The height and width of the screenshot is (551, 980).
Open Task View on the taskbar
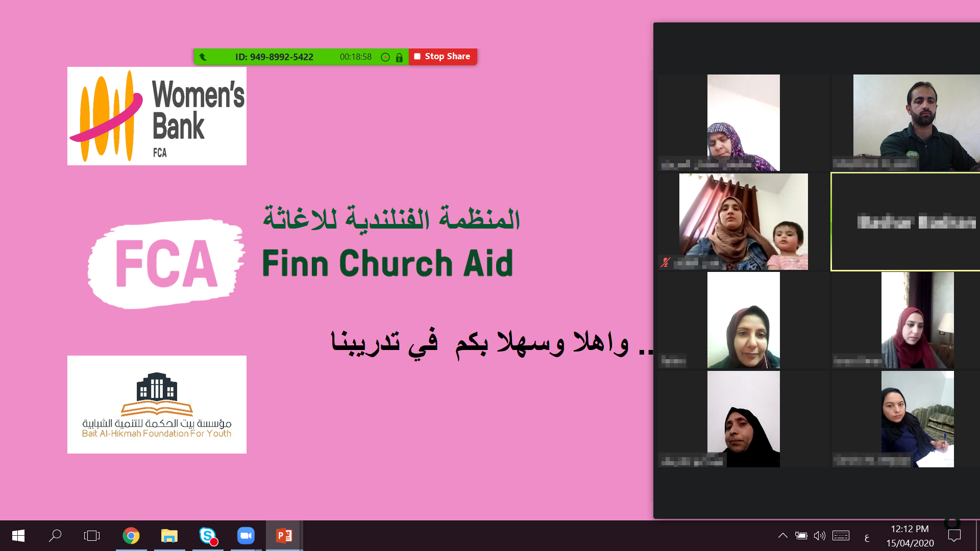click(92, 536)
